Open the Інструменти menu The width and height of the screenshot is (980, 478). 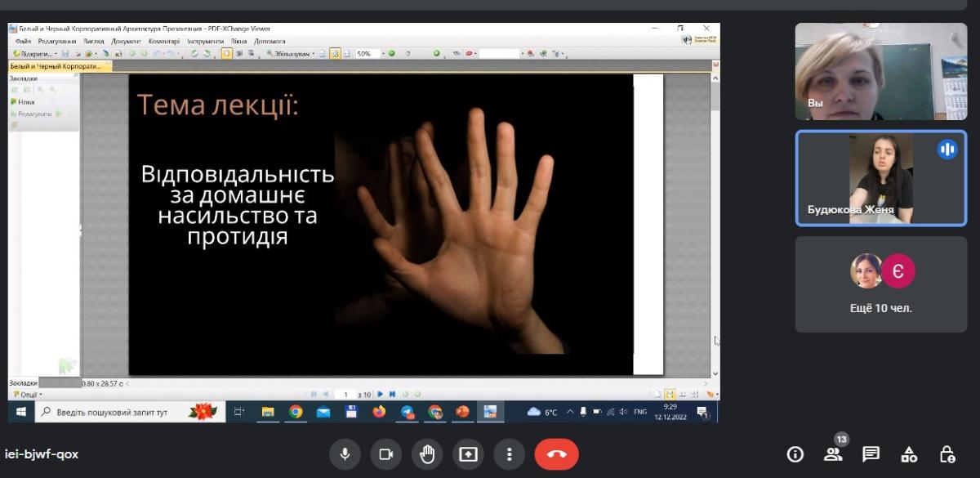click(205, 41)
